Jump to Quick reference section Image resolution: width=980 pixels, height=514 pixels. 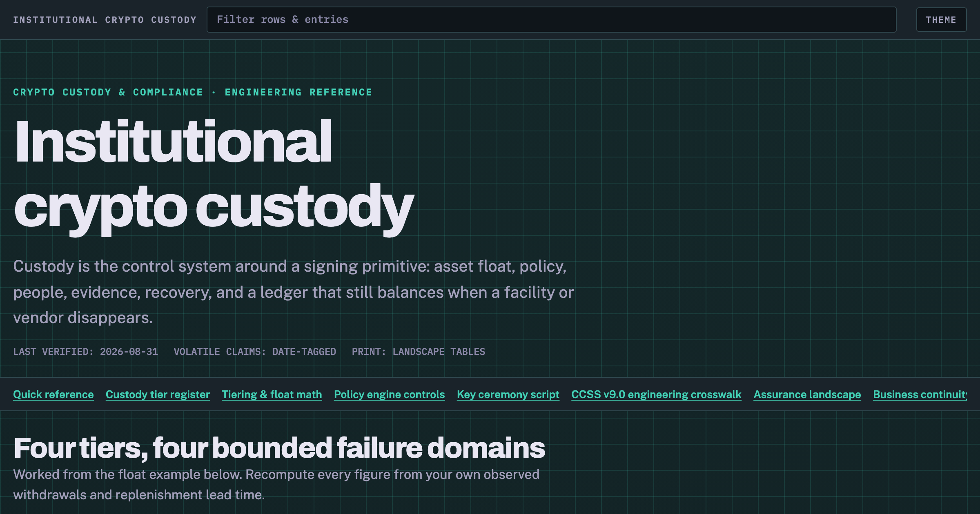[x=53, y=394]
